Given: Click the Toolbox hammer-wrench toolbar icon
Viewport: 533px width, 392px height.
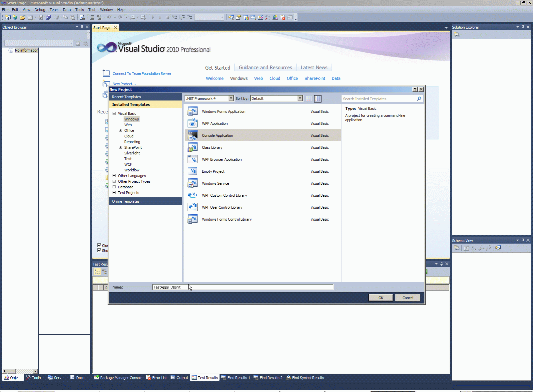Looking at the screenshot, I should tap(268, 17).
